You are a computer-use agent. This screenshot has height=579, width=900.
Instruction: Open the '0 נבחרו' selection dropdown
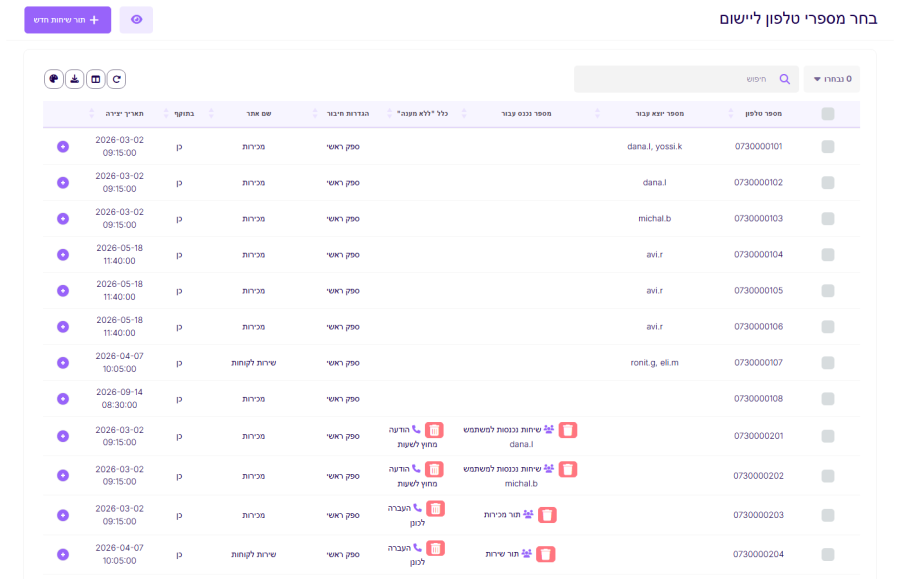(x=832, y=79)
